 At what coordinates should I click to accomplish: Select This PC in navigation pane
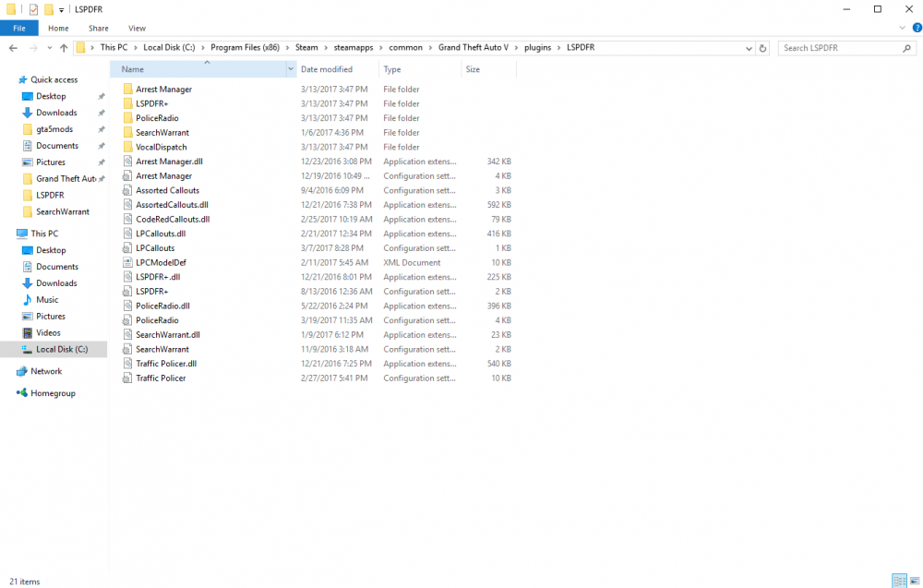[44, 234]
